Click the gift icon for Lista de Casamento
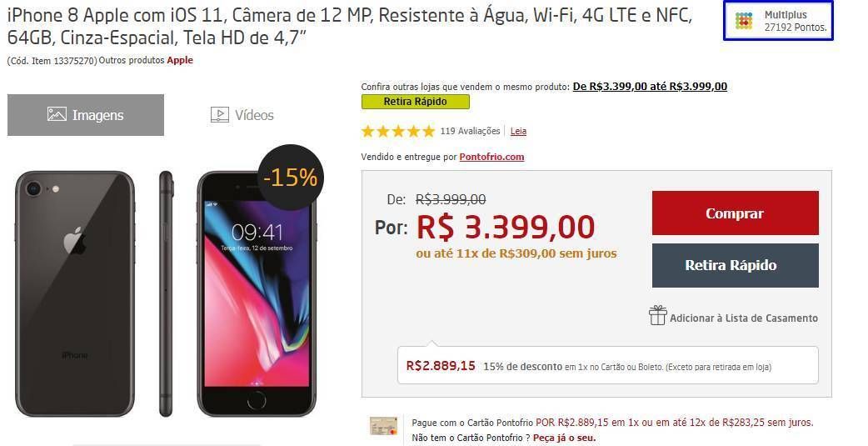This screenshot has width=868, height=446. pyautogui.click(x=657, y=315)
